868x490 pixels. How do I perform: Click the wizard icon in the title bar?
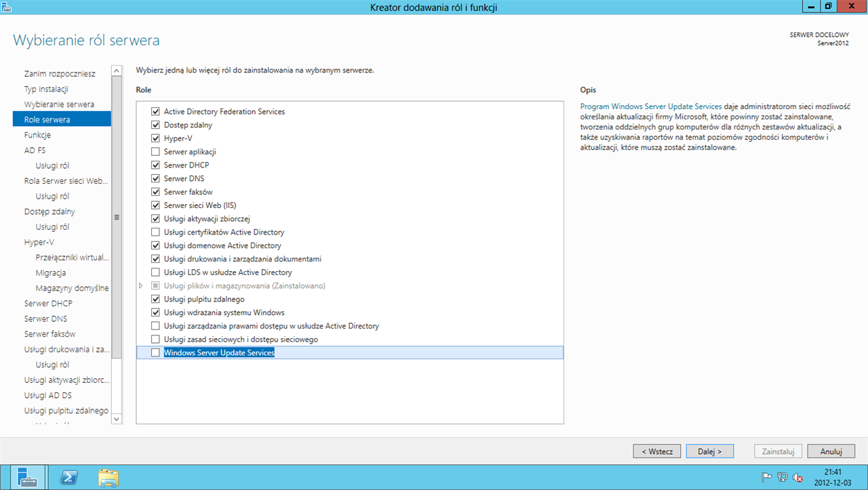coord(6,6)
